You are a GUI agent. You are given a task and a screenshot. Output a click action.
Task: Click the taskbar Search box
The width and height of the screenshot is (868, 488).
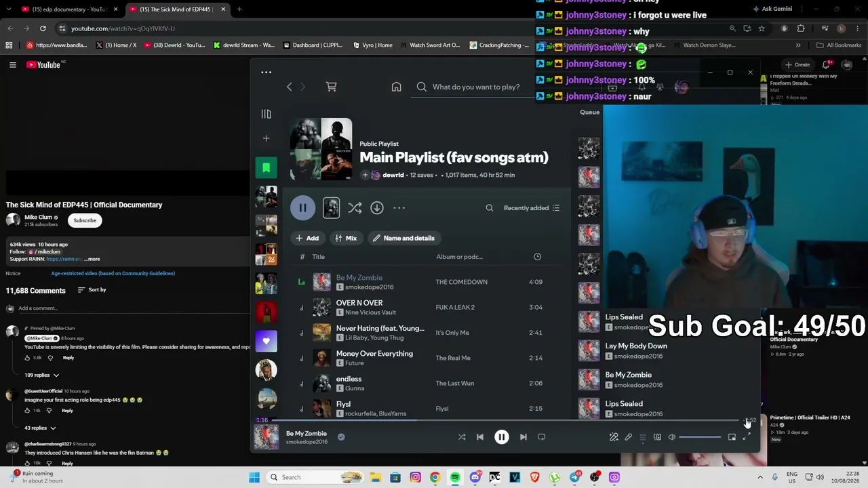click(x=315, y=477)
